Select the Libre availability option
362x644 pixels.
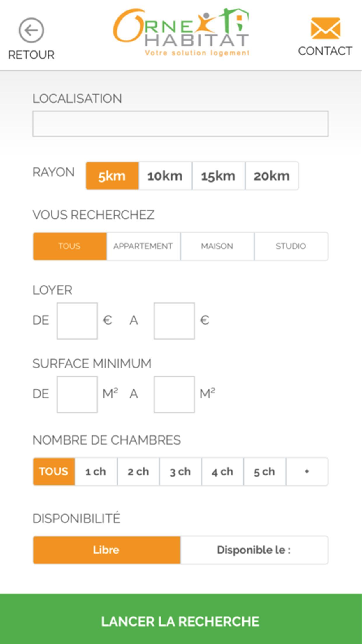[106, 550]
